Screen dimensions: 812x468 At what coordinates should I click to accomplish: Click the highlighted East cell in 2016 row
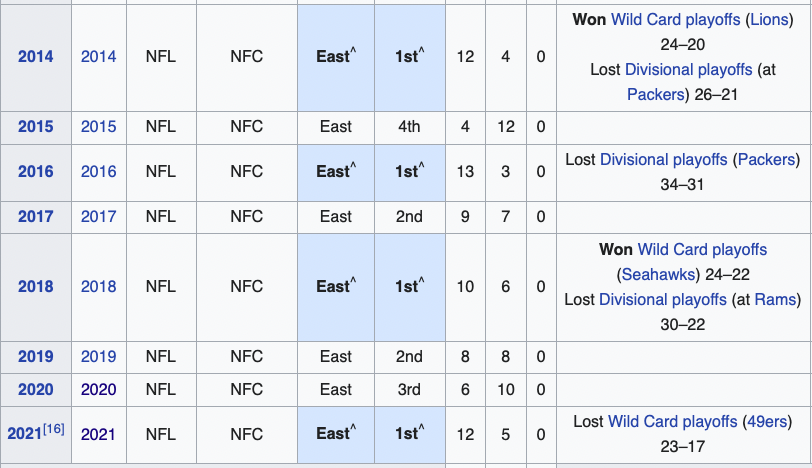336,171
